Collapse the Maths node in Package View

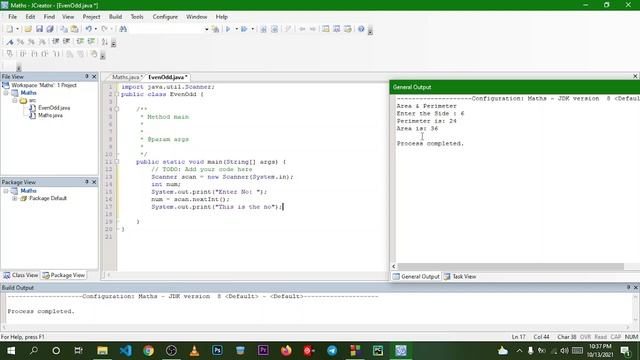6,191
